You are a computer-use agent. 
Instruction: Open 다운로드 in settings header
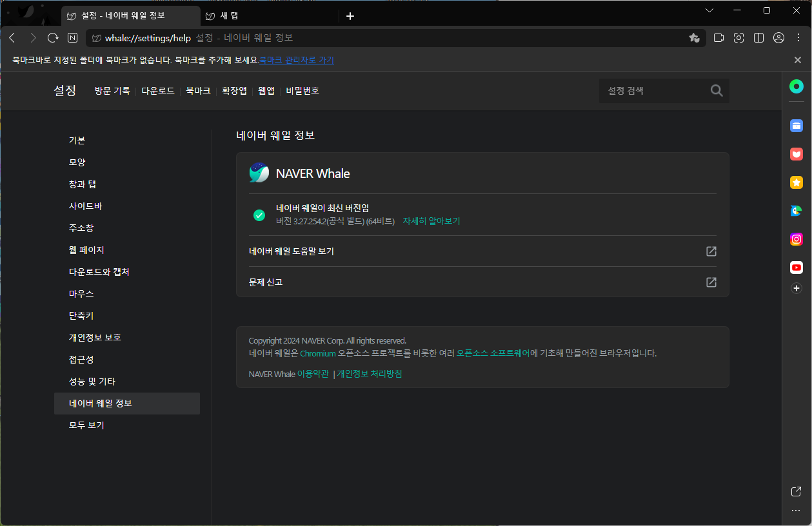click(158, 91)
